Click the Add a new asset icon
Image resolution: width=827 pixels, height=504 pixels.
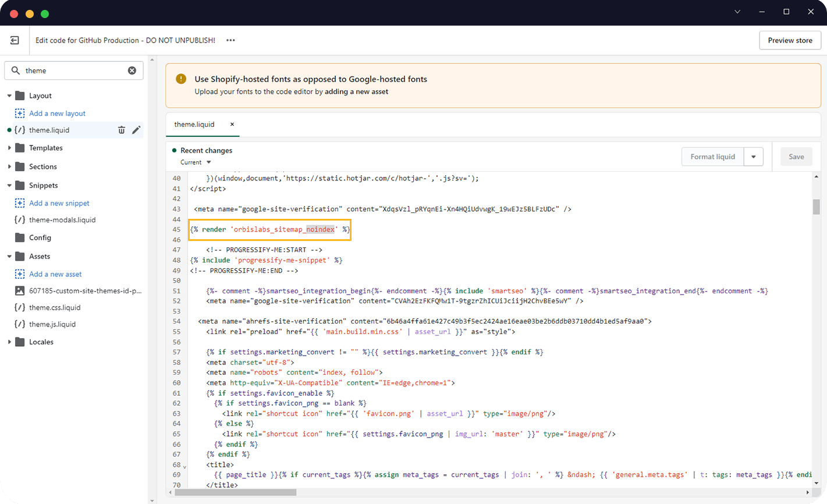click(20, 274)
